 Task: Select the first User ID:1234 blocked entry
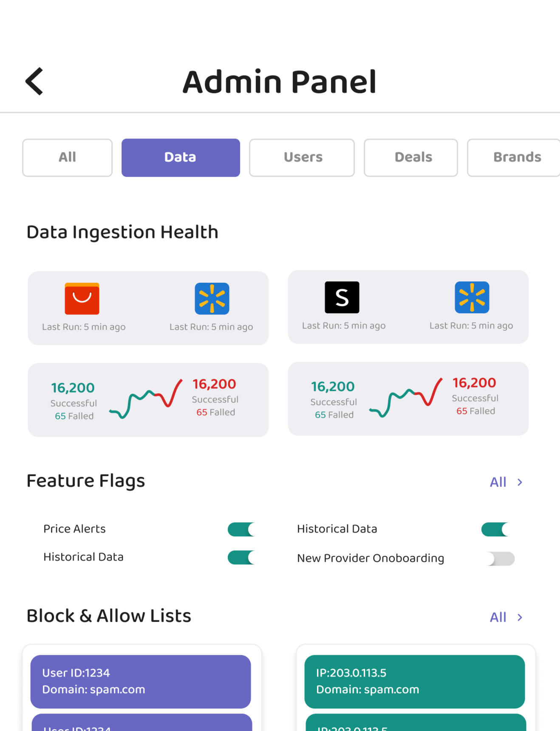[141, 681]
